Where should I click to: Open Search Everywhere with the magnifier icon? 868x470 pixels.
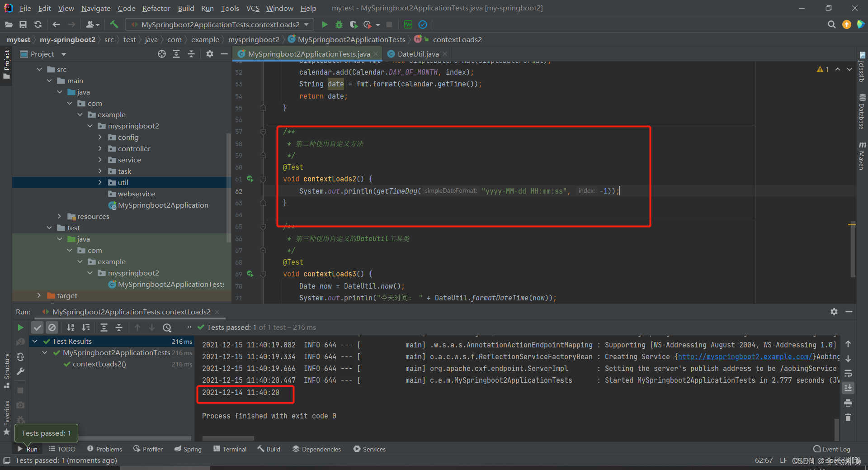(x=831, y=24)
